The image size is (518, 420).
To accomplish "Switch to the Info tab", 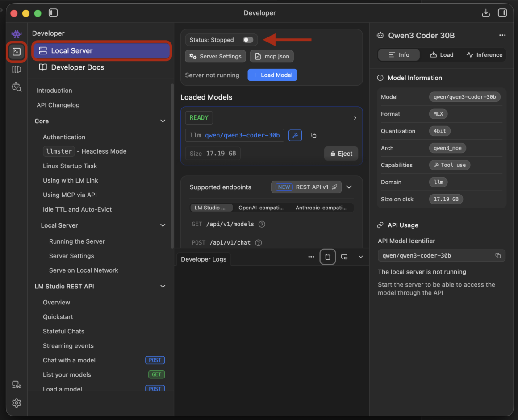I will (399, 55).
